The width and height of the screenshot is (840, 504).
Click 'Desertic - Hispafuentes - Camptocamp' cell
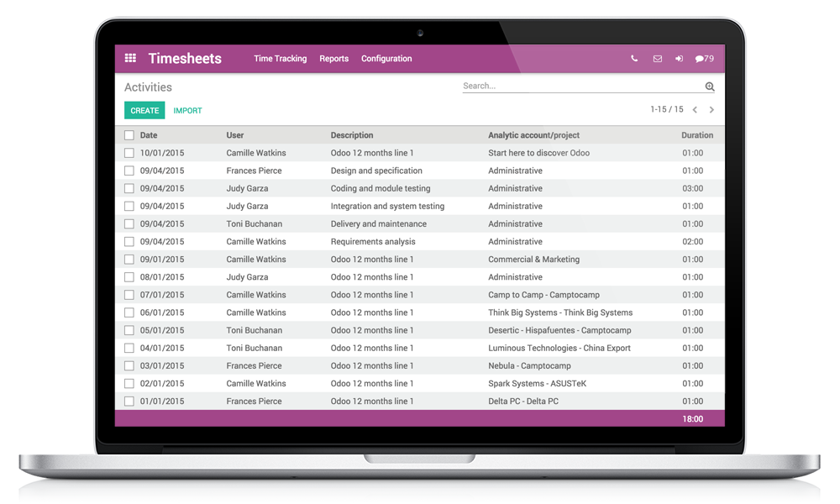559,330
